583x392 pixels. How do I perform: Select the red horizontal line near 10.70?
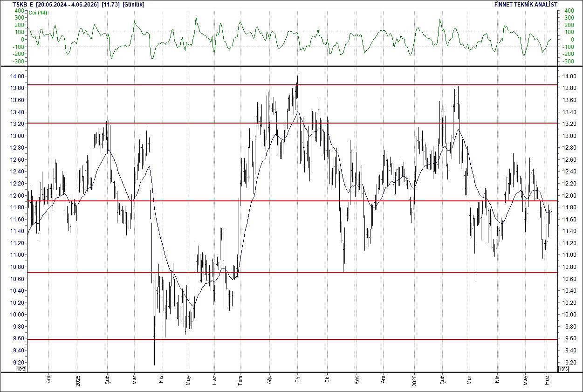(x=292, y=272)
